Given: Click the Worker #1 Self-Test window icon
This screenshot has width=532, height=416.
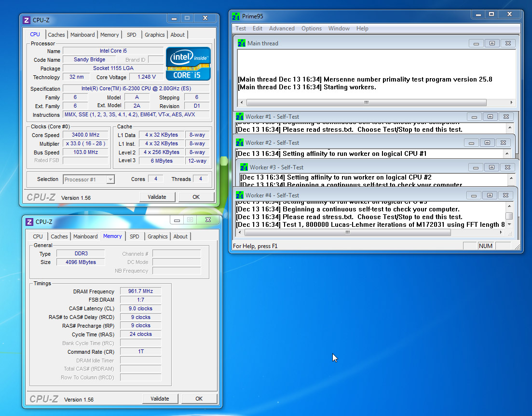Looking at the screenshot, I should 240,116.
